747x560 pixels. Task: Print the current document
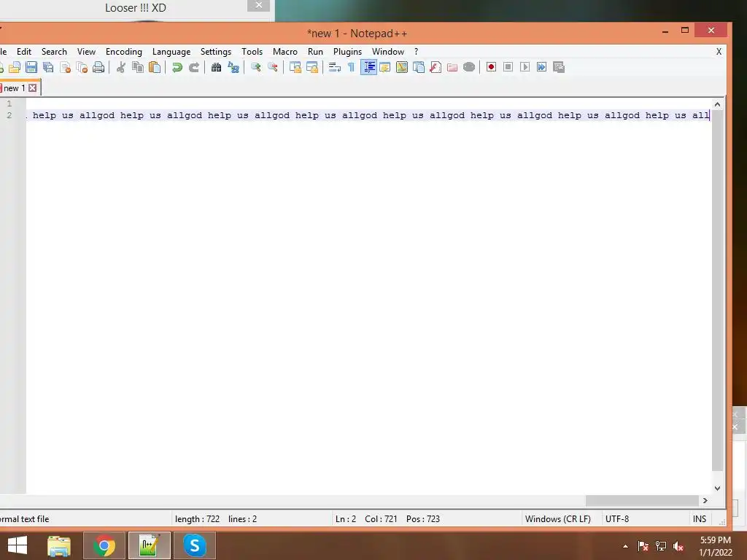(98, 67)
